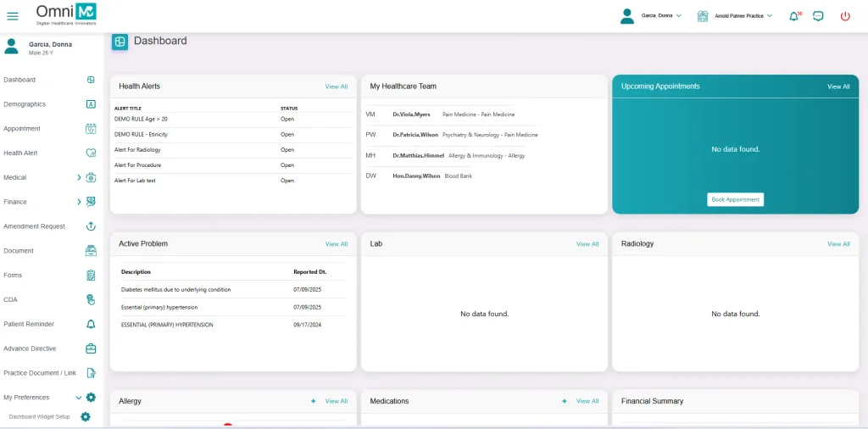
Task: Click View All in Radiology widget
Action: pyautogui.click(x=838, y=244)
